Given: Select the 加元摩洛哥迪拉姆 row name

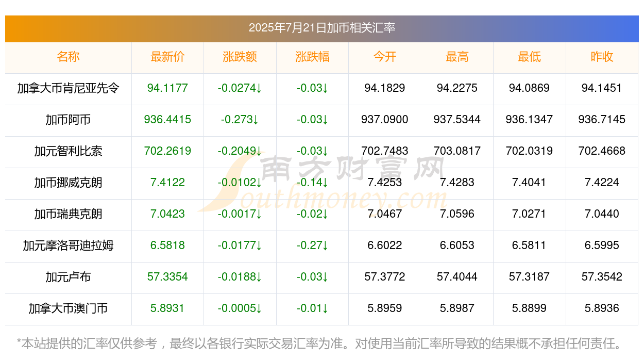Looking at the screenshot, I should point(69,246).
